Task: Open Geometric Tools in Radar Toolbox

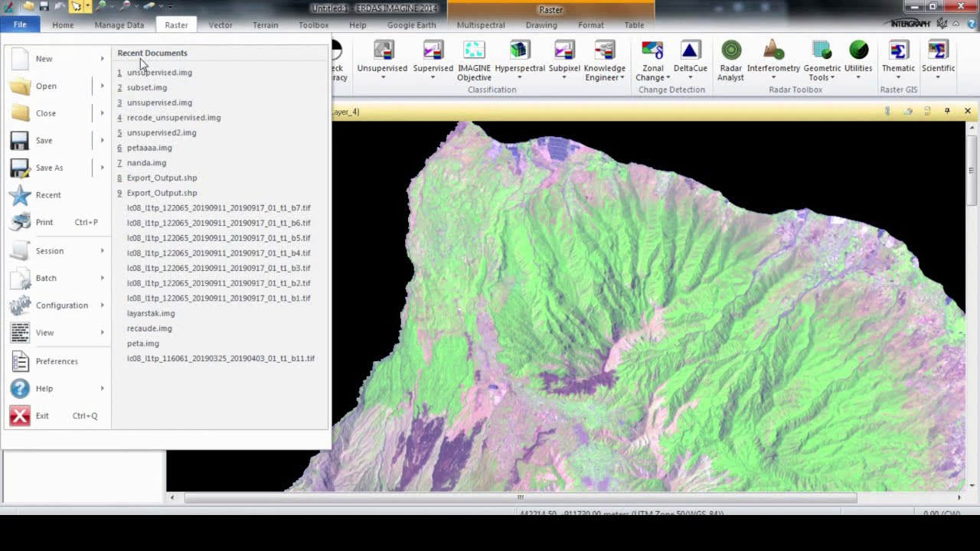Action: [x=822, y=60]
